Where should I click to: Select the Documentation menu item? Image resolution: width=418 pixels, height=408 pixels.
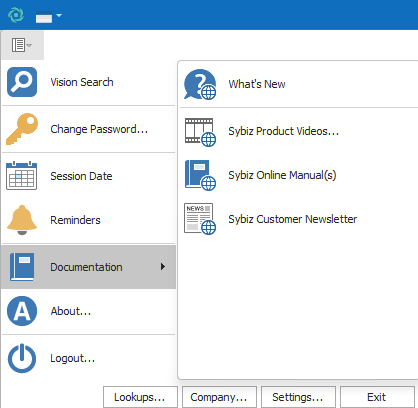[x=88, y=267]
